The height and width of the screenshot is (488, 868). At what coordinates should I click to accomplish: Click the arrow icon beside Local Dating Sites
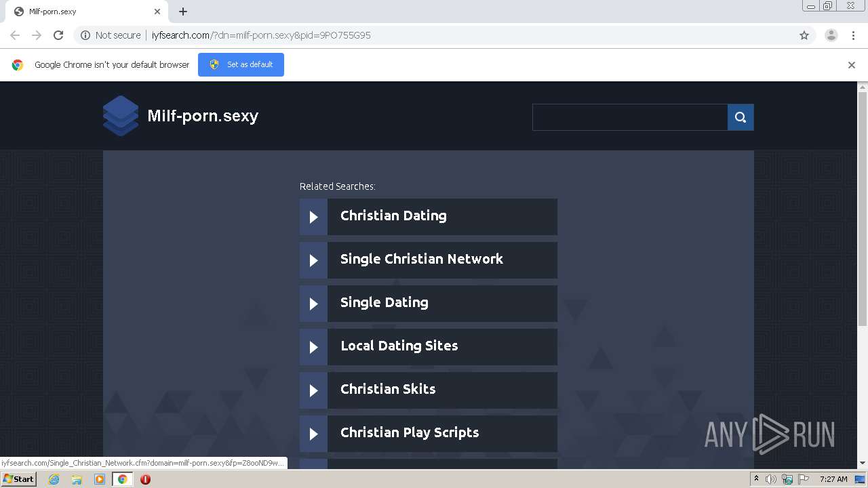pos(313,347)
